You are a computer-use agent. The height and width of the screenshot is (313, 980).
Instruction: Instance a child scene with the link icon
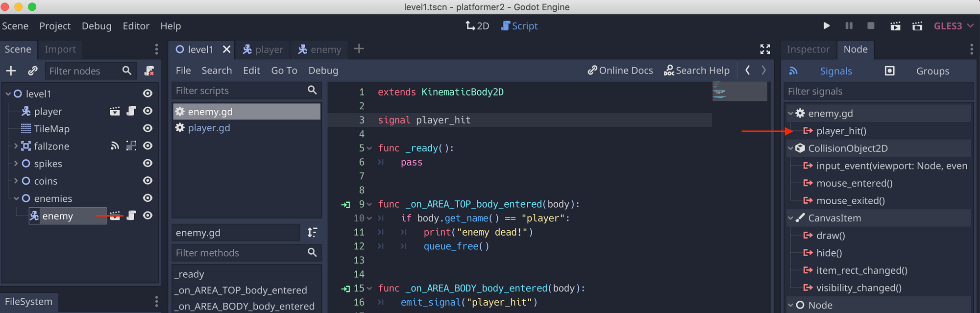point(33,71)
